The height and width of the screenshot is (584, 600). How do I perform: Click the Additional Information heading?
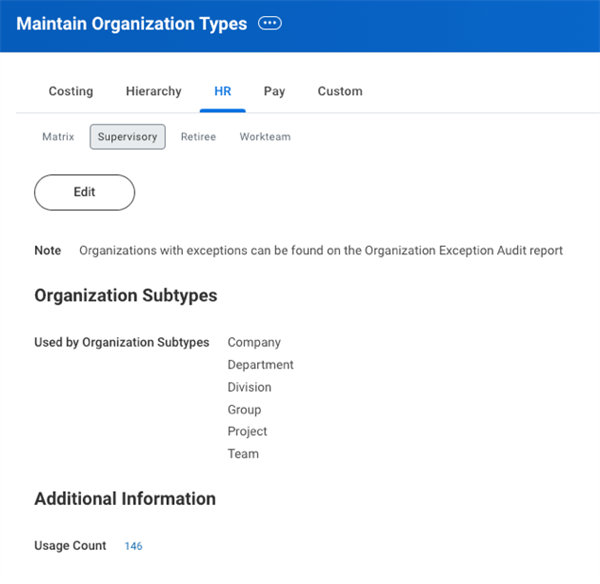(125, 499)
